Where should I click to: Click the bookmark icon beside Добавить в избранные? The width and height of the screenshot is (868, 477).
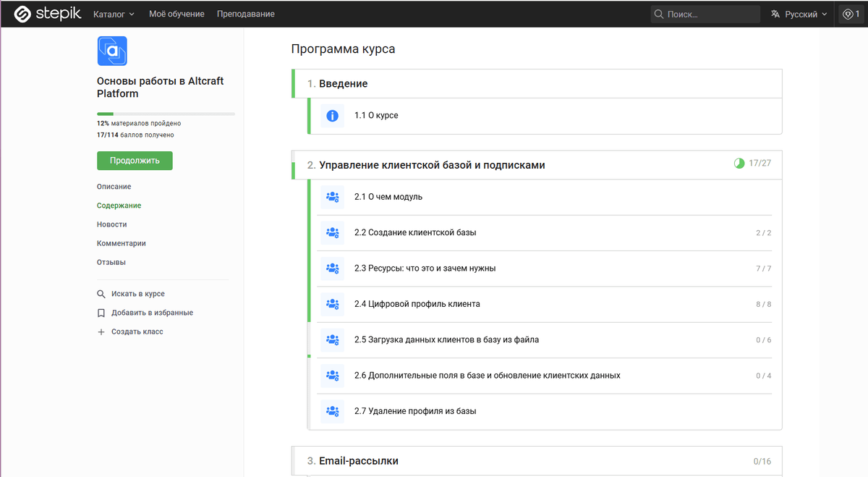[101, 313]
